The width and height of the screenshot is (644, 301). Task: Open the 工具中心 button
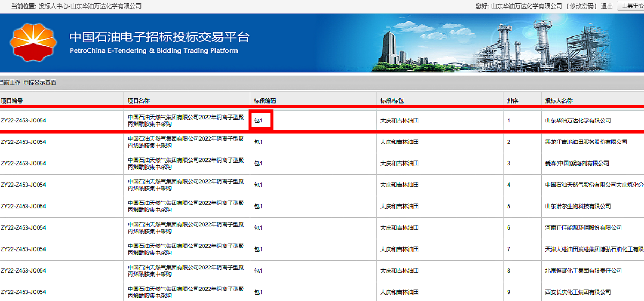631,6
